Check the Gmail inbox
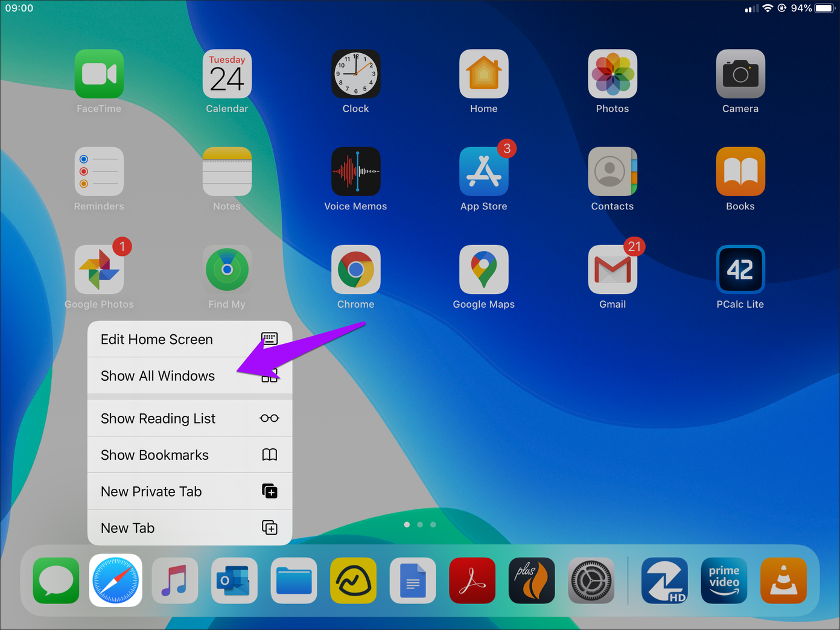 (x=612, y=270)
